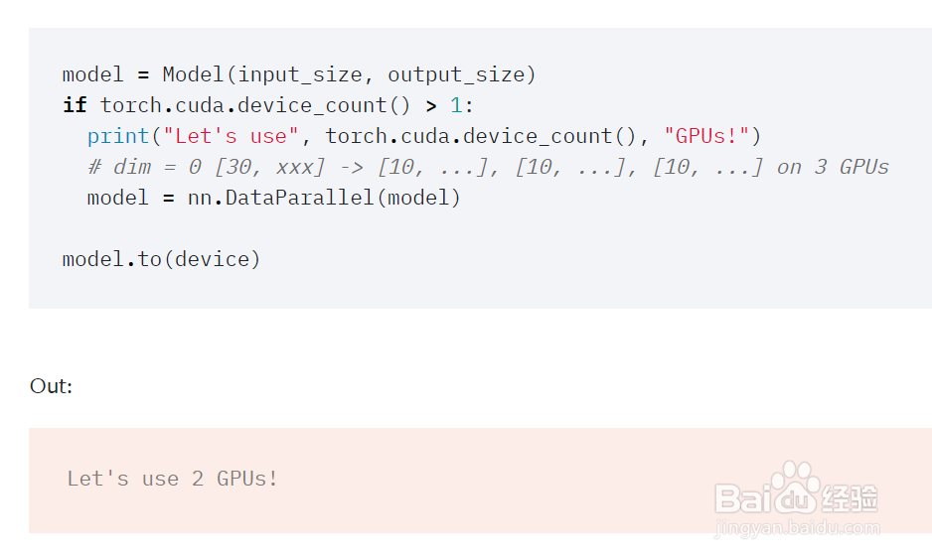Click the ">" operator in the if statement
This screenshot has width=932, height=560.
(x=431, y=105)
